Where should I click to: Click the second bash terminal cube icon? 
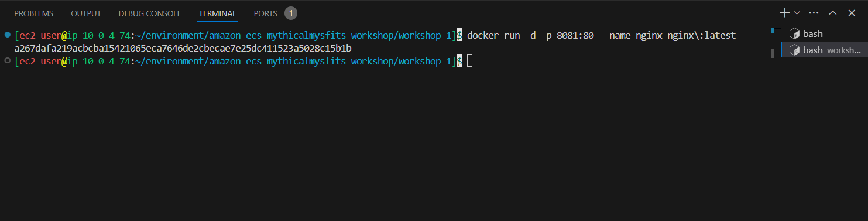(794, 50)
